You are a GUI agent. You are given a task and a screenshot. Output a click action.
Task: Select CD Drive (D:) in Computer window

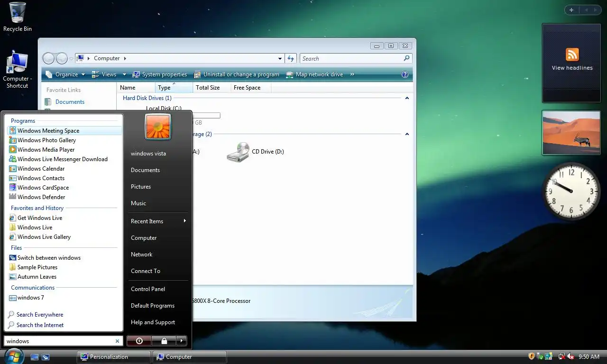255,152
